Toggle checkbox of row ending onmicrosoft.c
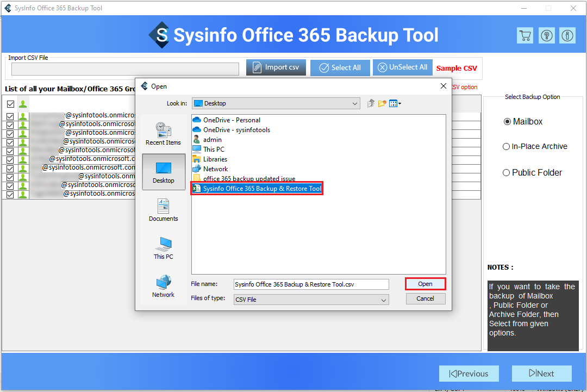This screenshot has width=587, height=392. pos(10,160)
